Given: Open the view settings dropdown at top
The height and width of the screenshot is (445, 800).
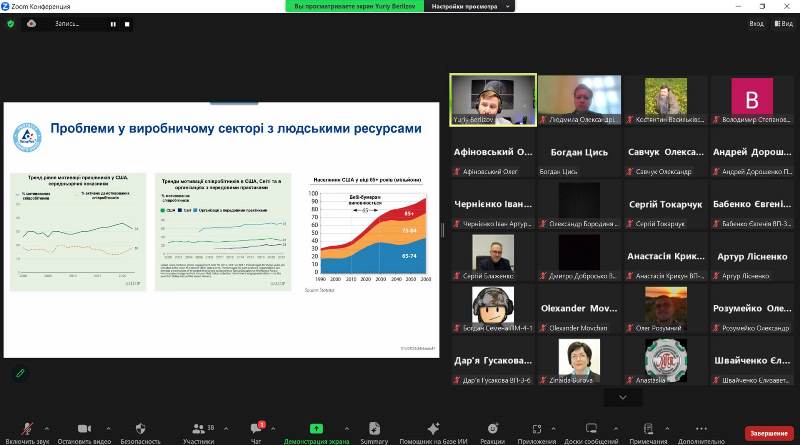Looking at the screenshot, I should click(x=469, y=7).
